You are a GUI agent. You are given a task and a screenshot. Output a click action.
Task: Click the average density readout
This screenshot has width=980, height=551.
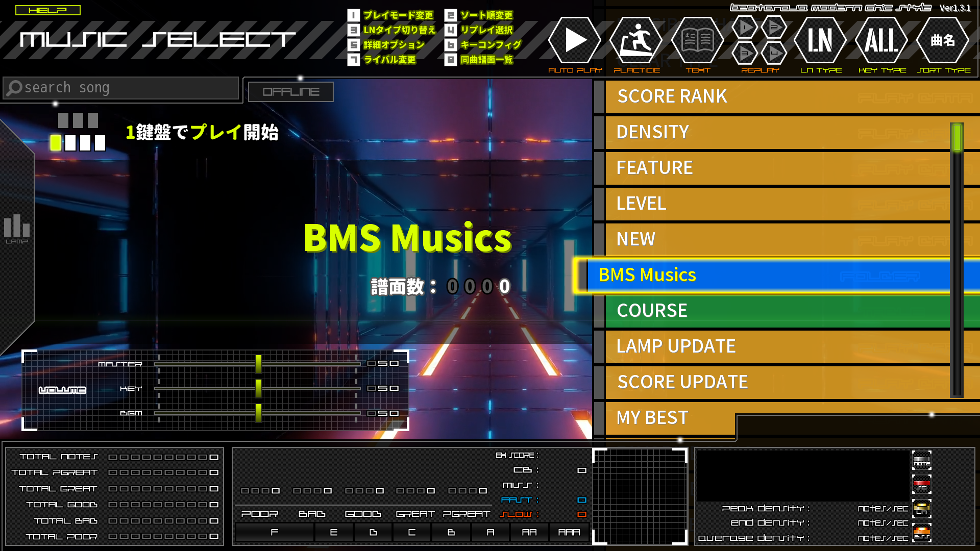(803, 538)
